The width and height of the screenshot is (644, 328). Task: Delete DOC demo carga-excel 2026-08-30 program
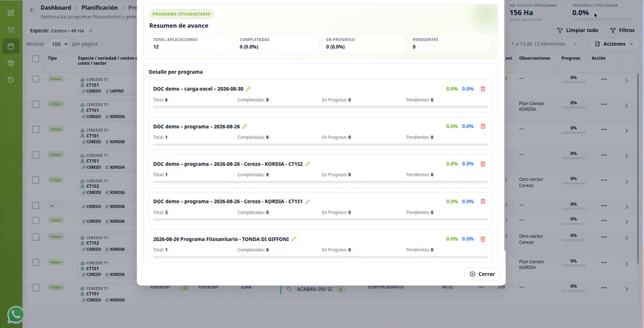pos(483,89)
